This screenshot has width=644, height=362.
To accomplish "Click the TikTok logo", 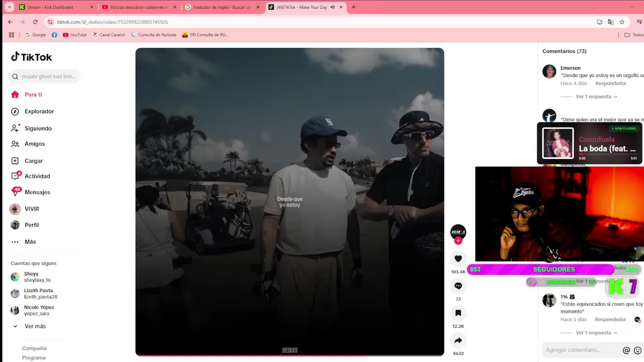I will [31, 57].
